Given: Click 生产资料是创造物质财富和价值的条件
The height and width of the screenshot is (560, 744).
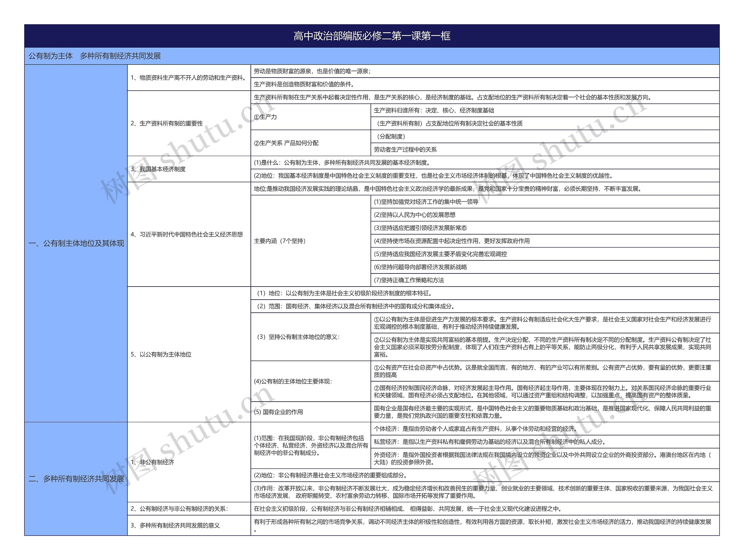Looking at the screenshot, I should [x=485, y=84].
